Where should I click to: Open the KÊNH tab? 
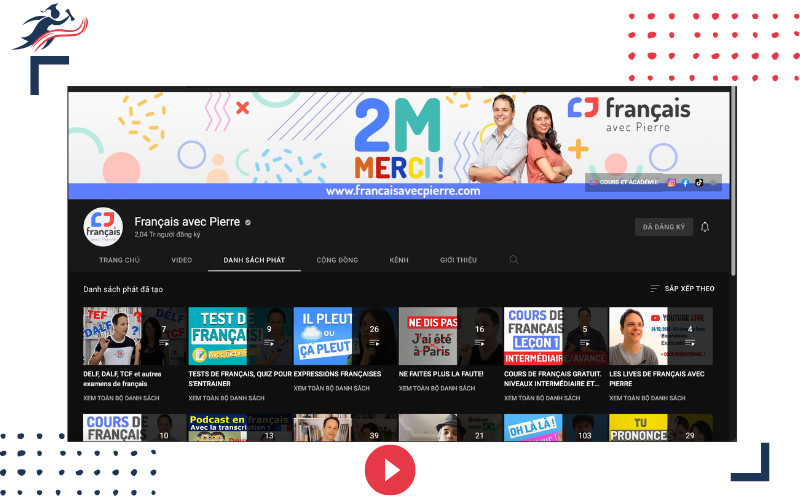(x=399, y=260)
